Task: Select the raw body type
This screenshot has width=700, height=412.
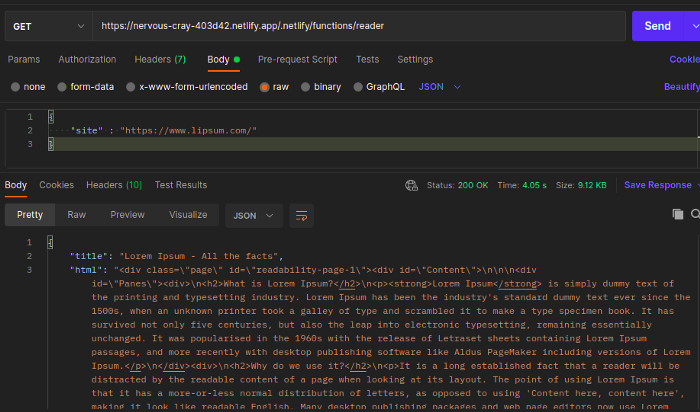Action: pos(274,87)
